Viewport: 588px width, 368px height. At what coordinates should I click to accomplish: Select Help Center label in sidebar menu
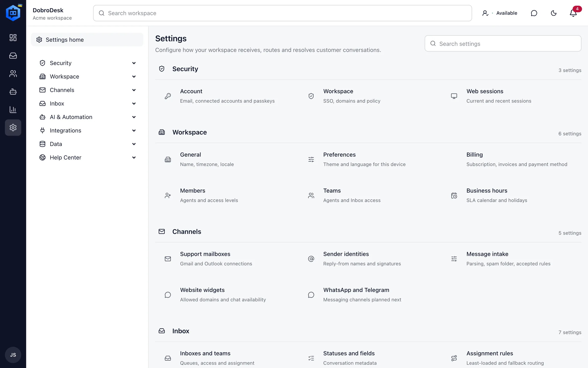65,158
